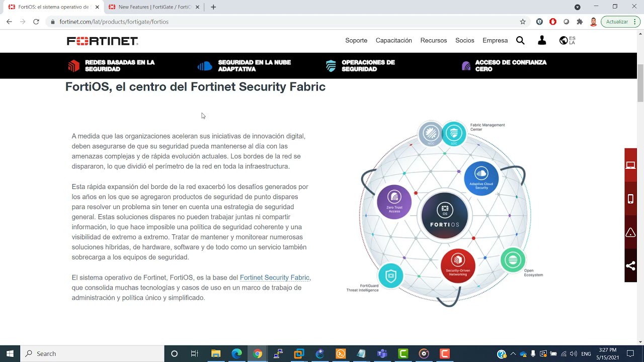Open the Wi-Fi network tray icon
This screenshot has height=362, width=644.
563,354
